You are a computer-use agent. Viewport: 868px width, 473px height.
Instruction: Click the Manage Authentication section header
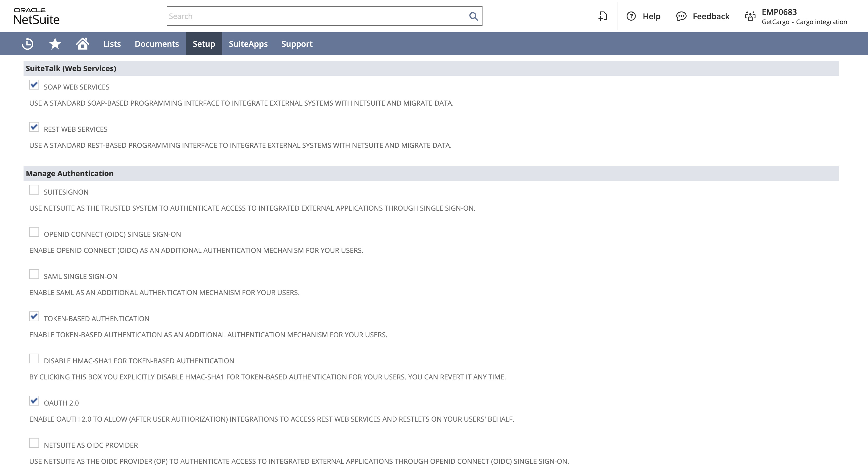(431, 174)
